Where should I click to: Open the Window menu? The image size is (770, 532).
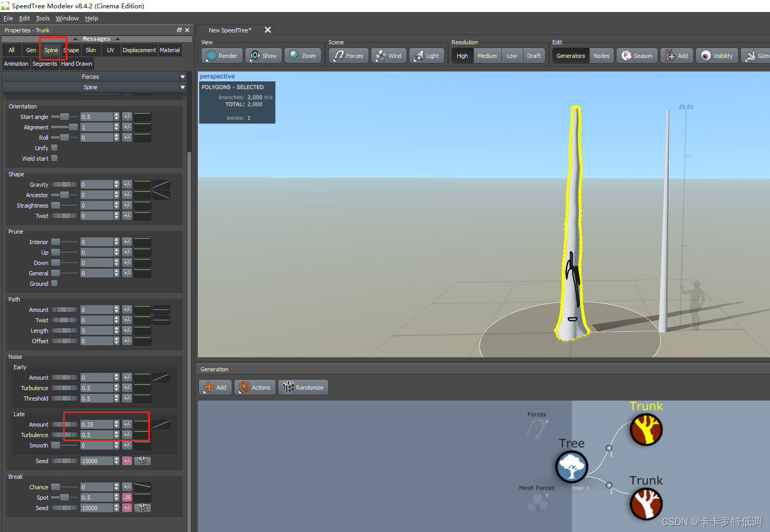67,18
